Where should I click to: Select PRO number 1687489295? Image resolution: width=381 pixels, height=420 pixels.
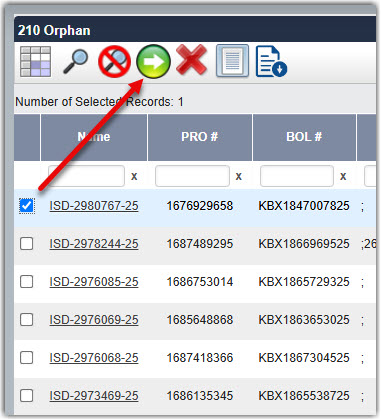(x=200, y=244)
